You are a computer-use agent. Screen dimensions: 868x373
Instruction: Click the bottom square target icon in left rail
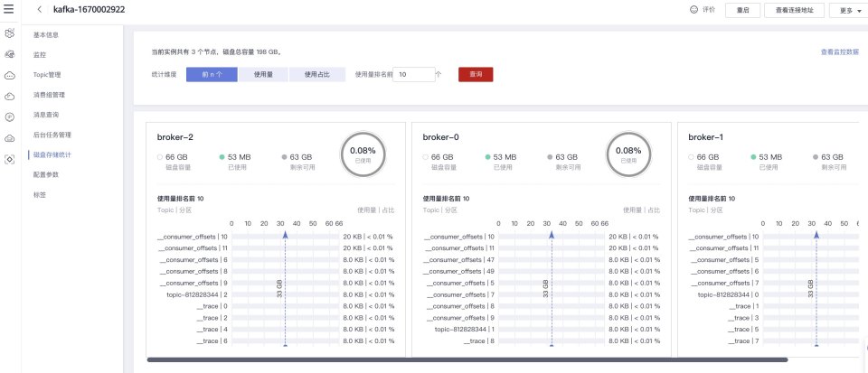(10, 159)
